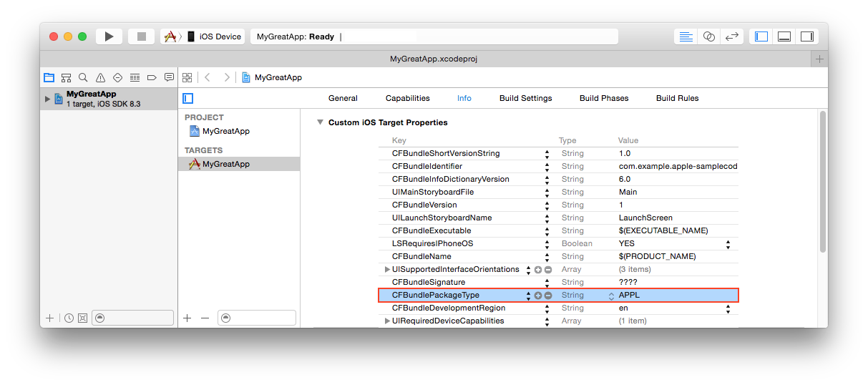Toggle the right Utilities panel
The image size is (868, 385).
tap(806, 36)
